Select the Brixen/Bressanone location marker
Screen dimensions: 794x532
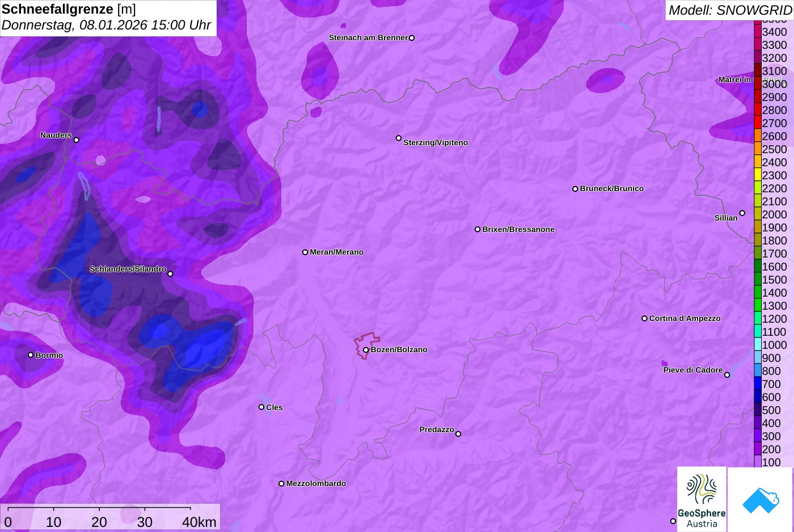tap(478, 229)
